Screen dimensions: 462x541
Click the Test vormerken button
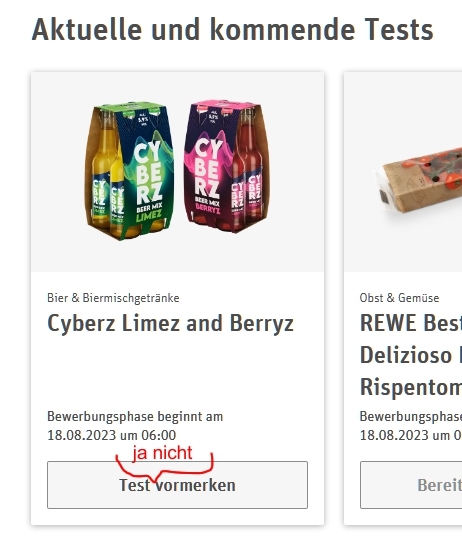[x=177, y=485]
